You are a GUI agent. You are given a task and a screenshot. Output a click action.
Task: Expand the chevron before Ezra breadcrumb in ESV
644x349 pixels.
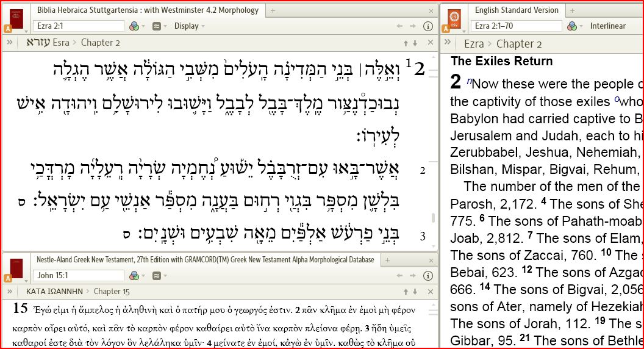[448, 42]
